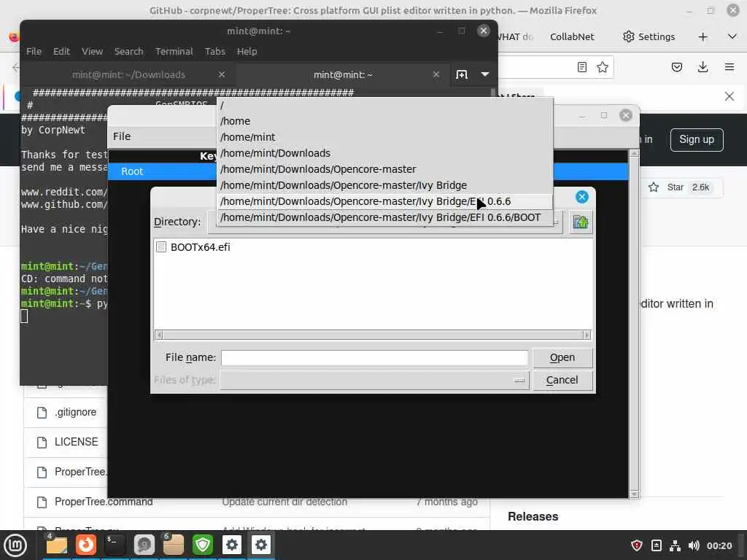Open Firefox from the taskbar

(86, 545)
